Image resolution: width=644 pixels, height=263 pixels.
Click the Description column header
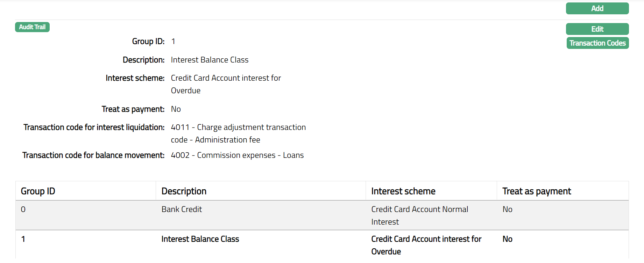point(184,191)
